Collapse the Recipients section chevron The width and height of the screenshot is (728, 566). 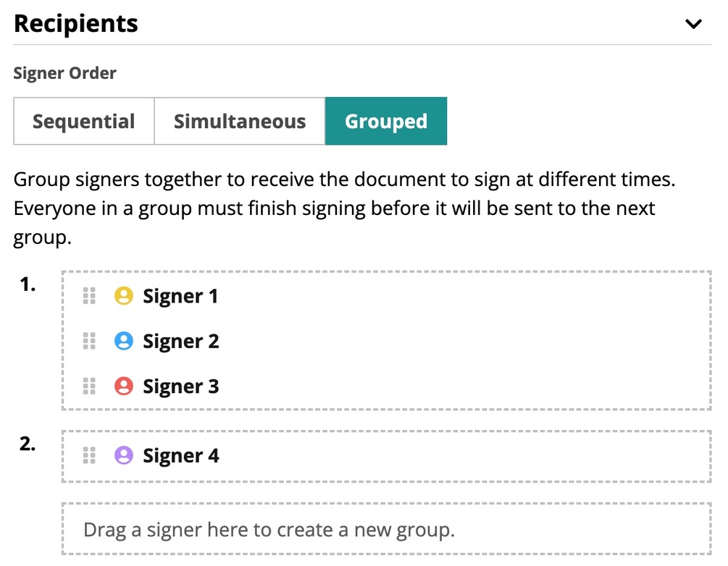pos(693,23)
